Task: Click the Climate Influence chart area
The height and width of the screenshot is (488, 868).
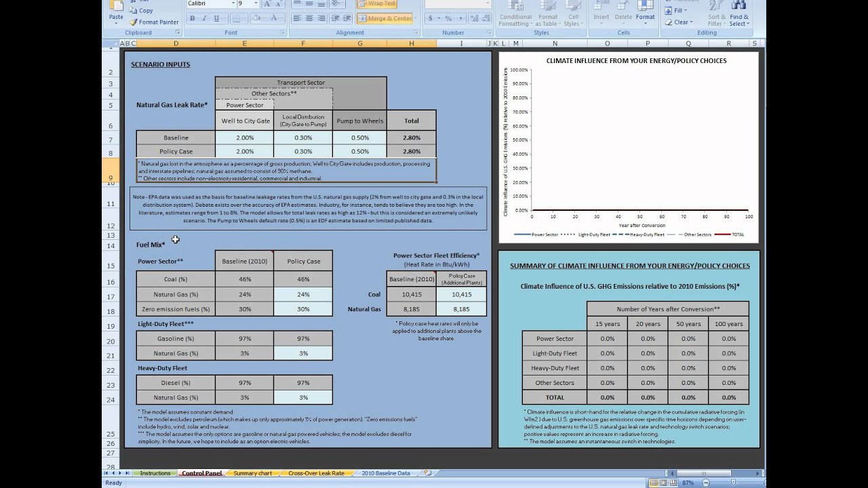Action: point(629,147)
